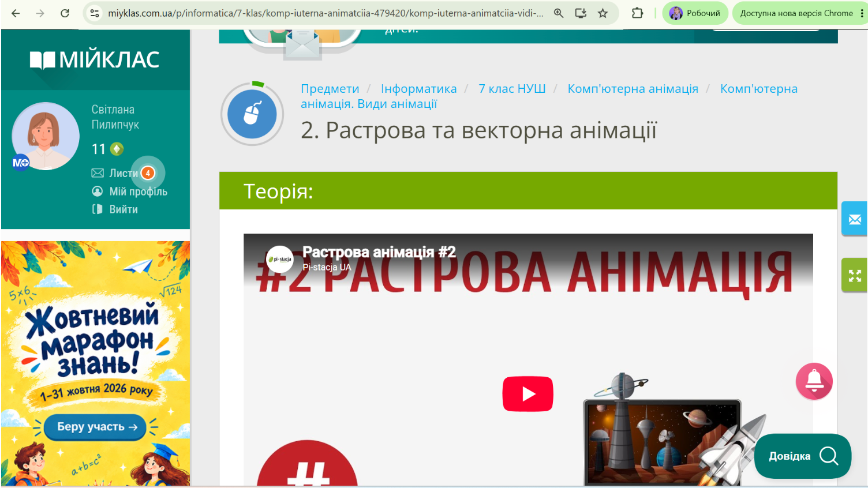Open Інформатика breadcrumb link

click(418, 89)
